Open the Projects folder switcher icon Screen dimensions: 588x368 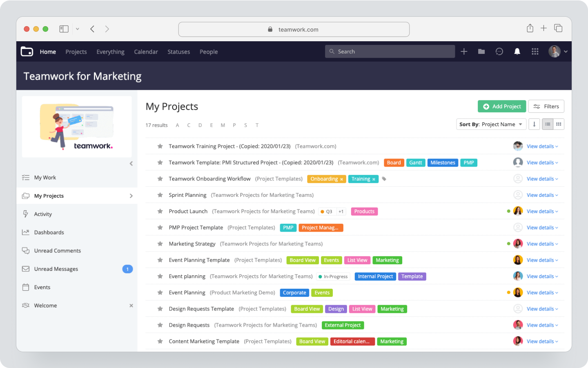481,51
